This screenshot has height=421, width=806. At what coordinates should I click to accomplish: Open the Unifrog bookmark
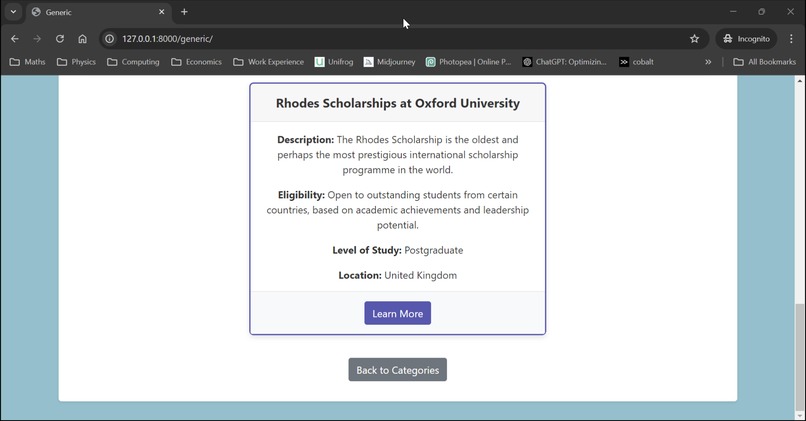point(334,62)
